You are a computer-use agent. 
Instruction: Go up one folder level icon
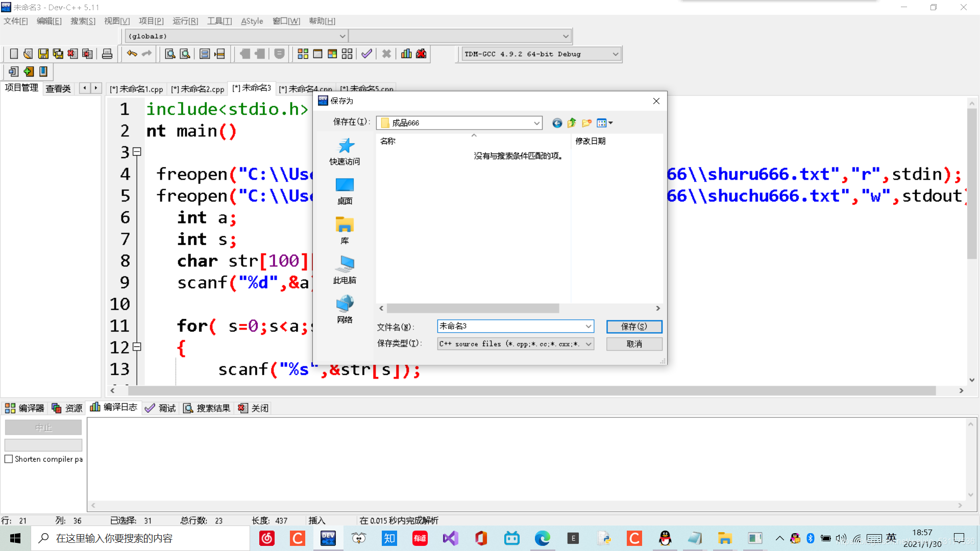[572, 123]
